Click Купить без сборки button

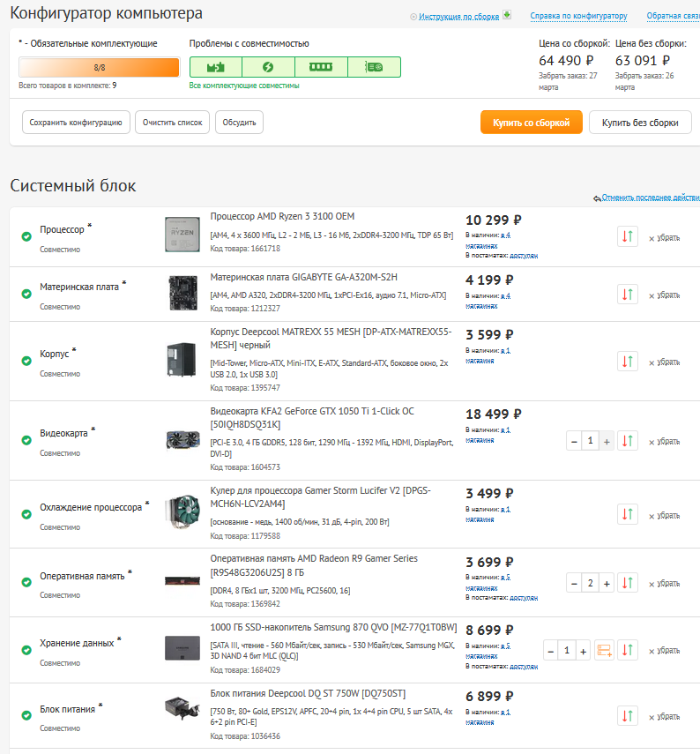640,123
